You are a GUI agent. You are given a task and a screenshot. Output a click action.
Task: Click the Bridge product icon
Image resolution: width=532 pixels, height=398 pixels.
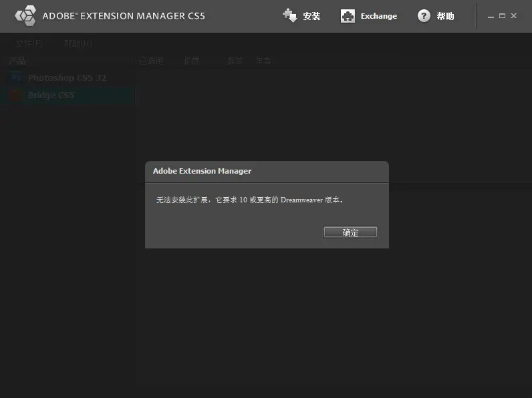point(15,95)
